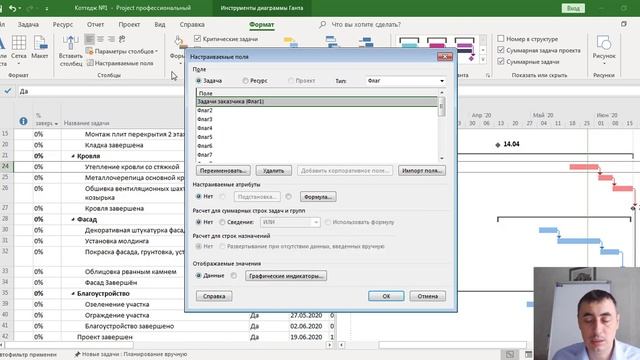Click the info indicator column header icon

[23, 121]
